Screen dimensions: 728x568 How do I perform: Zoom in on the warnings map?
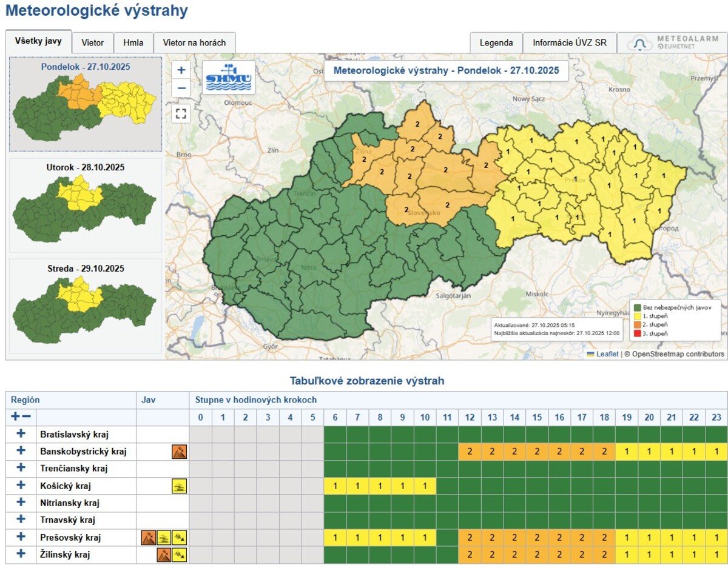click(181, 70)
